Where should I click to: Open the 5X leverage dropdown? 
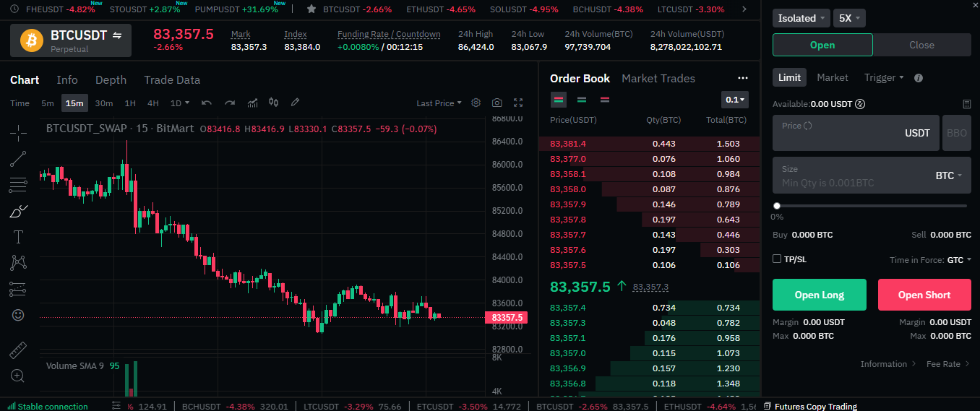tap(849, 18)
